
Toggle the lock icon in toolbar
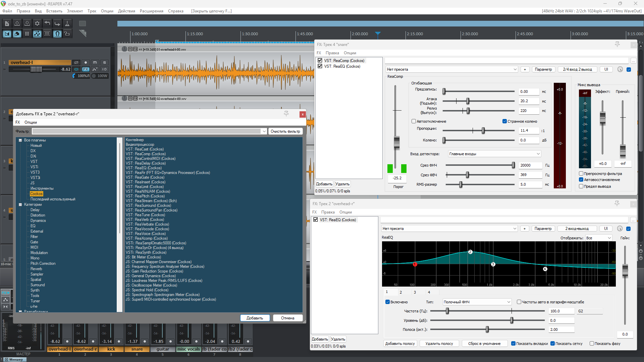[x=67, y=34]
